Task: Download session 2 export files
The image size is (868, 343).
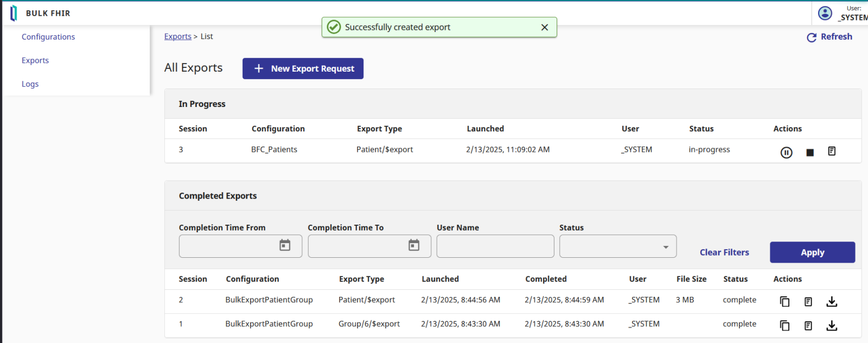Action: [832, 302]
